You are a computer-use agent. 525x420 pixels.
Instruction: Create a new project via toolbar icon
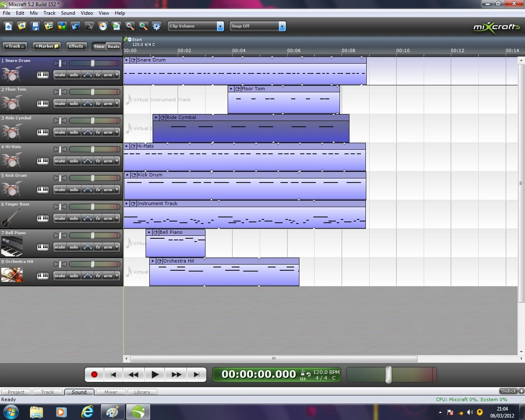coord(9,26)
